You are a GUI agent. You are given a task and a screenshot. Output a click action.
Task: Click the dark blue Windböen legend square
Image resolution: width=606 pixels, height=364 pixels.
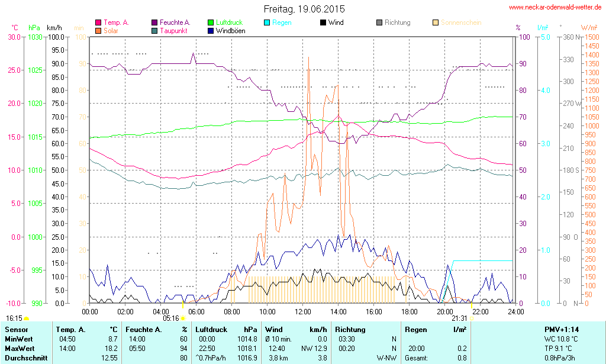click(211, 31)
